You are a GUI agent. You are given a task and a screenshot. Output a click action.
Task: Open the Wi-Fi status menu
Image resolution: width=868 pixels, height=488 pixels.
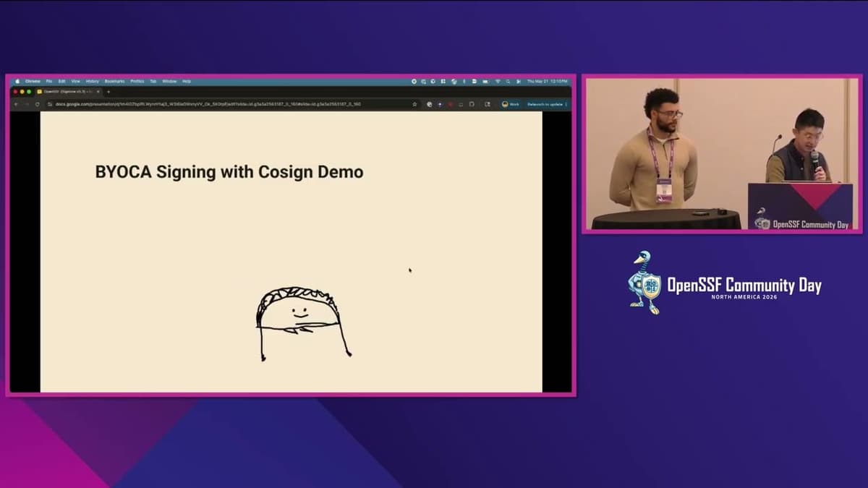498,81
